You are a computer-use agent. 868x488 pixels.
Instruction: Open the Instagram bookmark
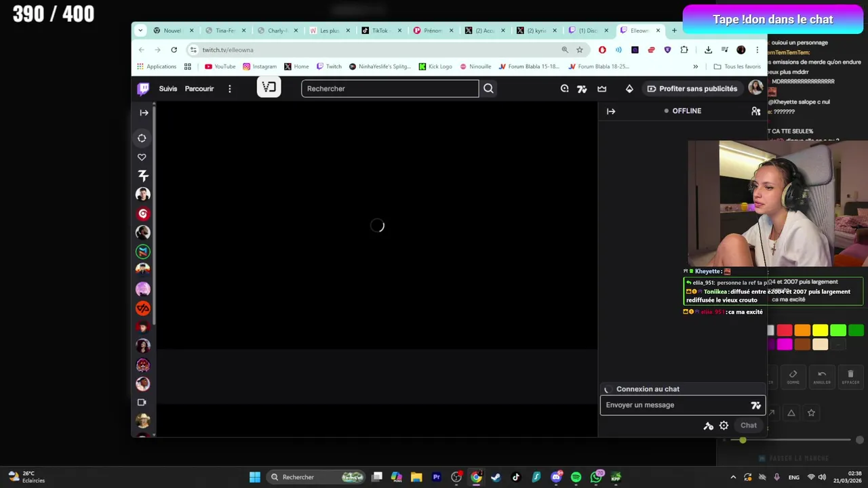[x=260, y=66]
